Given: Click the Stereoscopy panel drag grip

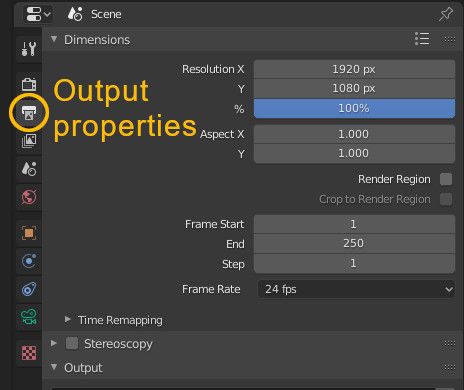Looking at the screenshot, I should click(449, 343).
